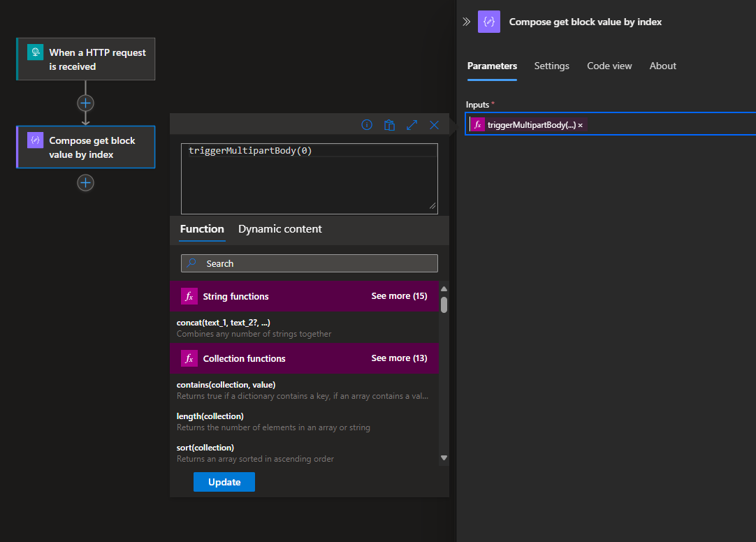This screenshot has height=542, width=756.
Task: Click the search magnifier icon
Action: point(192,263)
